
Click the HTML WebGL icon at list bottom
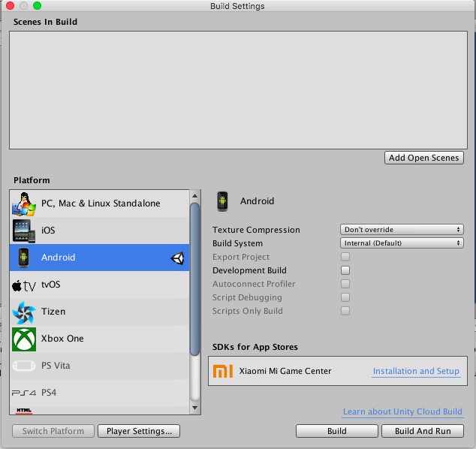[24, 411]
